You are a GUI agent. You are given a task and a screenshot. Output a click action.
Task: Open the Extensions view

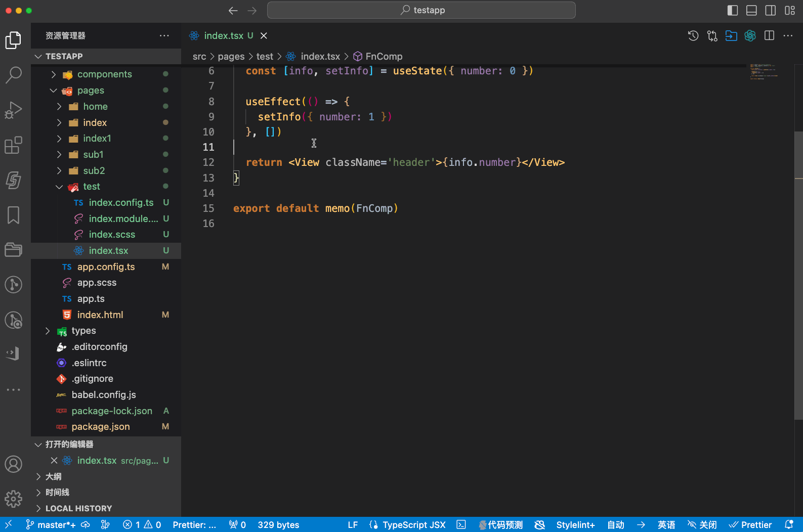[x=13, y=145]
